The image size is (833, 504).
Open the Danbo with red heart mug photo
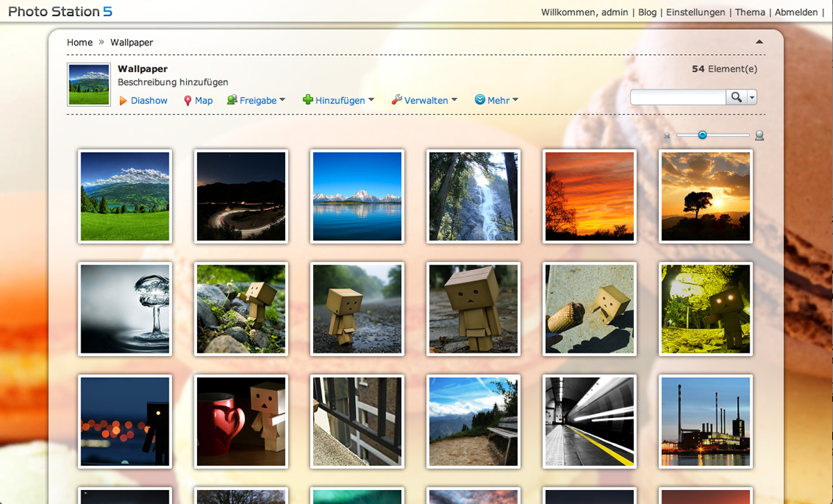pyautogui.click(x=241, y=421)
